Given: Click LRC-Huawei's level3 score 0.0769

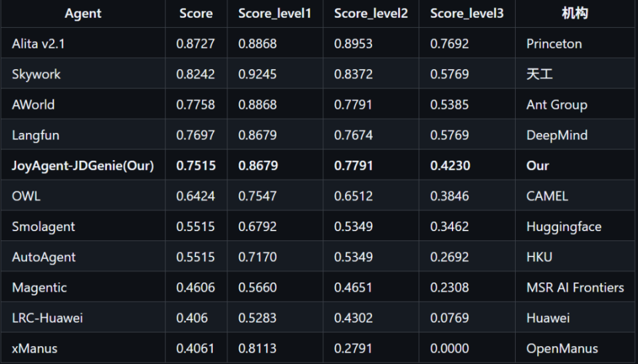Looking at the screenshot, I should 450,318.
